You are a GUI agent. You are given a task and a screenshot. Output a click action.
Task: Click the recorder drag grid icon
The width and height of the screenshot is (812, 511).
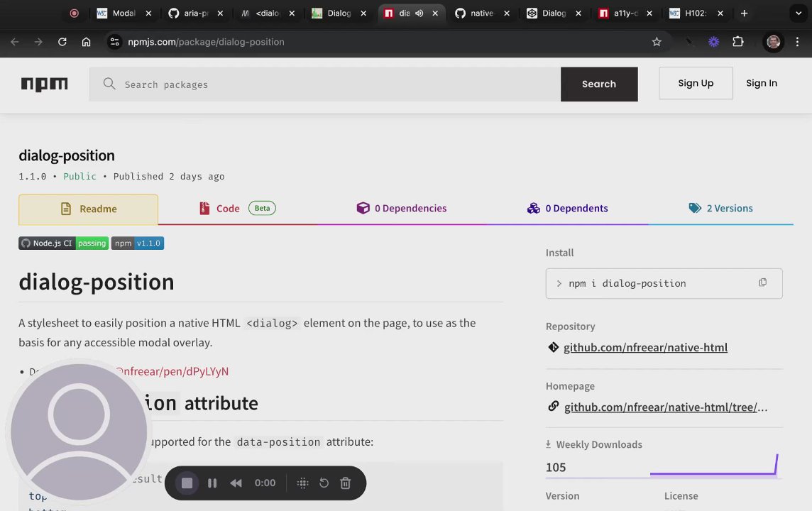pyautogui.click(x=303, y=483)
